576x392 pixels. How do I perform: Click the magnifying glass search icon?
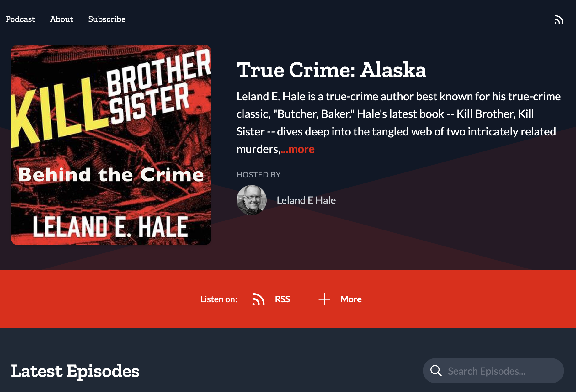point(436,371)
